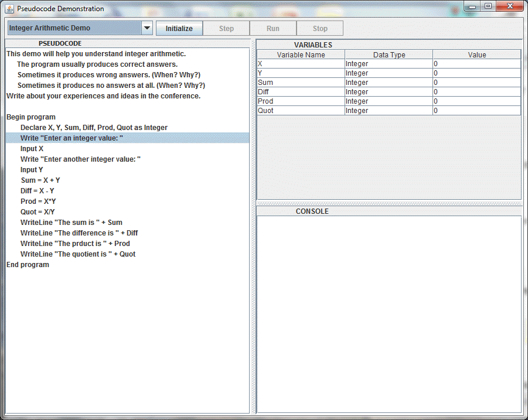The width and height of the screenshot is (528, 420).
Task: Click the Integer Arithmetic Demo combo box text
Action: (74, 28)
